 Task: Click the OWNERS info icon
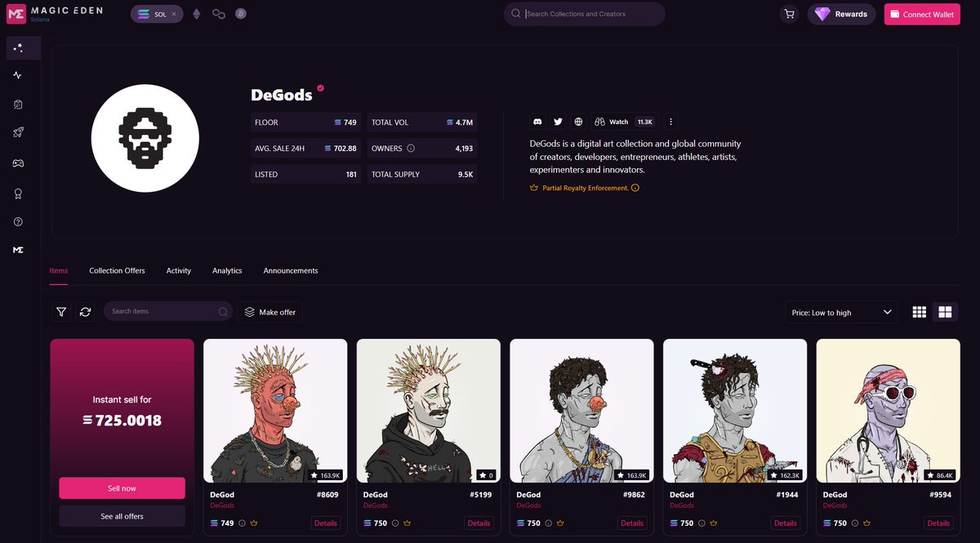pos(411,149)
